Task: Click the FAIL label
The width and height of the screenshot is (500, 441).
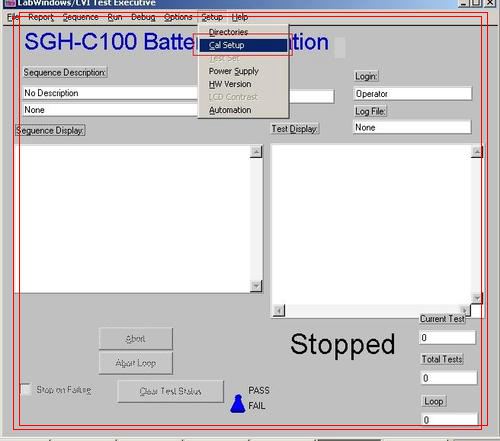Action: pos(256,406)
